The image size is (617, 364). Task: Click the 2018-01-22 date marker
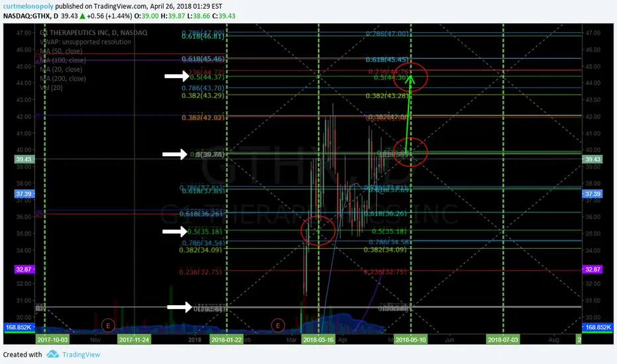(226, 340)
